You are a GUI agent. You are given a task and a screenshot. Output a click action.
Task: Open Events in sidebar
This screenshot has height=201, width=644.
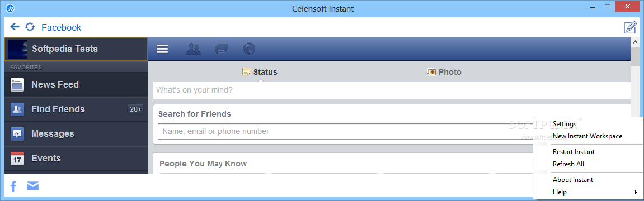tap(76, 159)
